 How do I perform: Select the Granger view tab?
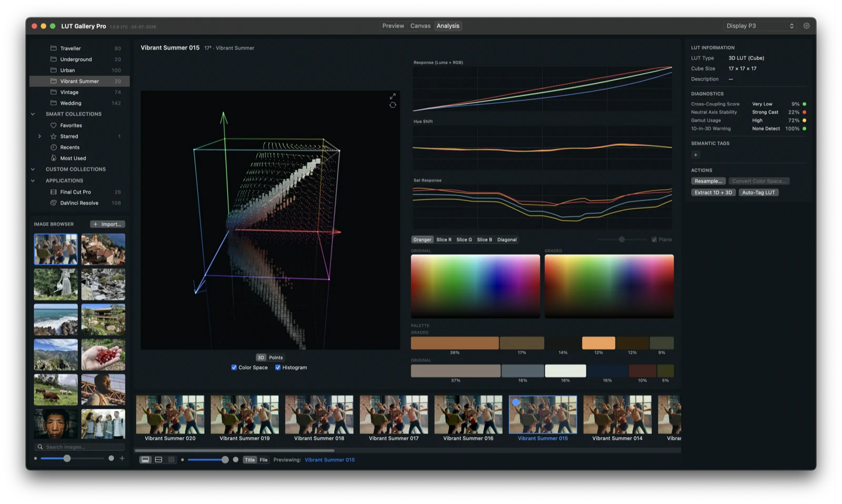(422, 239)
